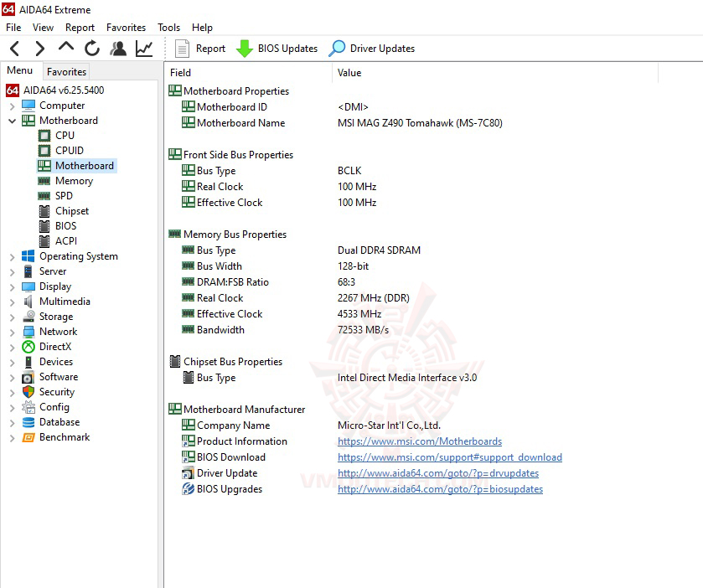Open the line graph toolbar icon
703x588 pixels.
[x=143, y=48]
